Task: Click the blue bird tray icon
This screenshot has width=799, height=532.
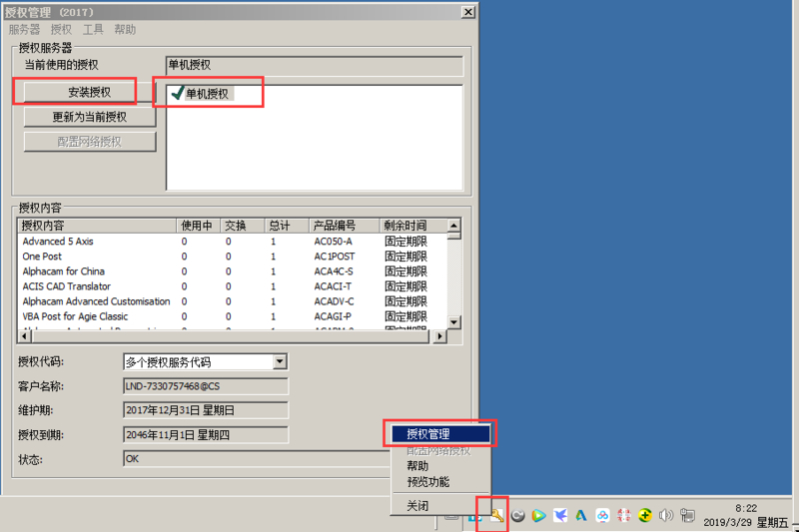Action: 560,515
